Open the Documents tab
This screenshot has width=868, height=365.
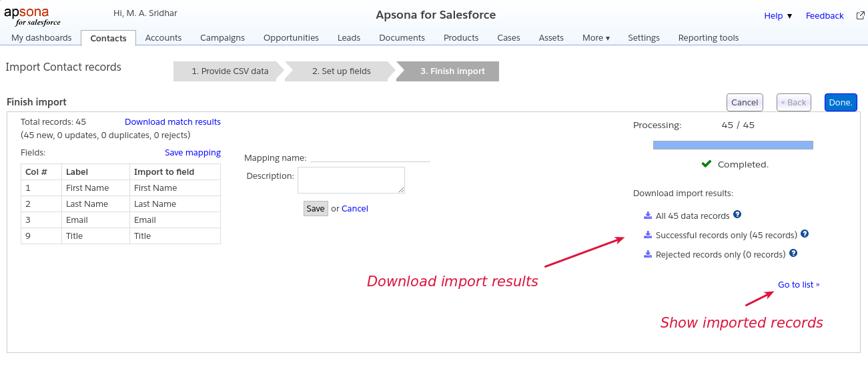(402, 38)
